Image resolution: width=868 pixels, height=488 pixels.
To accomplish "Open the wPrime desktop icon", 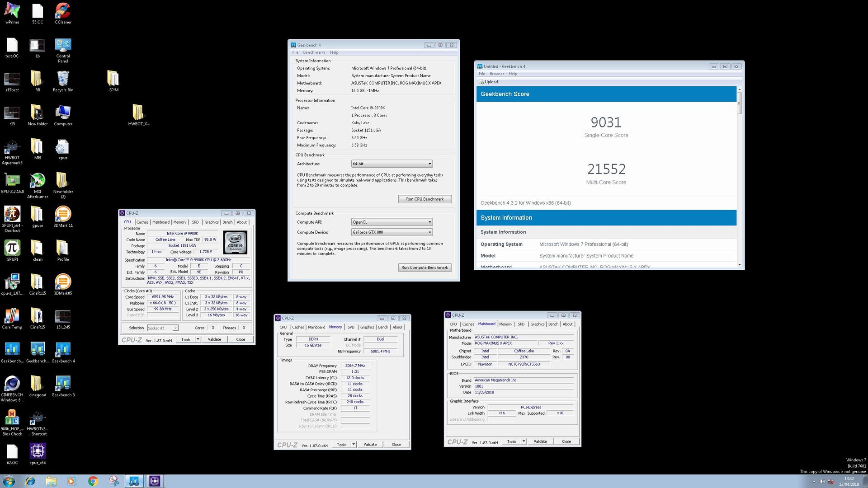I will pyautogui.click(x=12, y=14).
